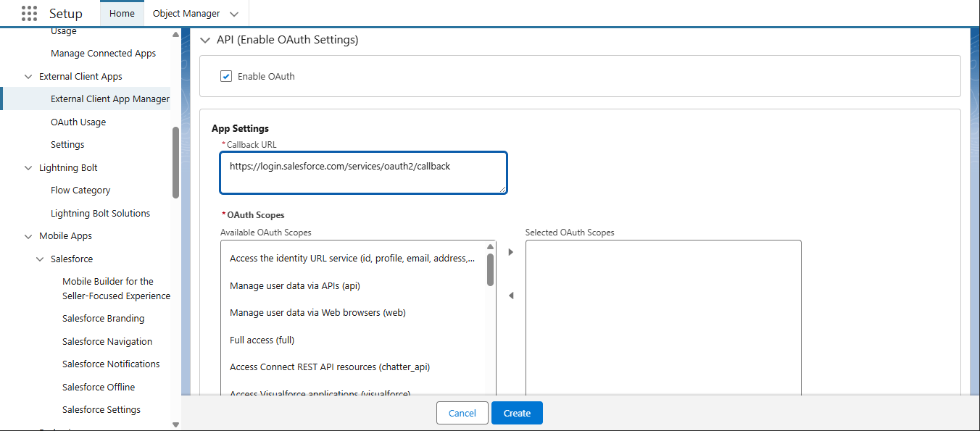Click the sidebar scroll down arrow
This screenshot has width=980, height=431.
[175, 424]
